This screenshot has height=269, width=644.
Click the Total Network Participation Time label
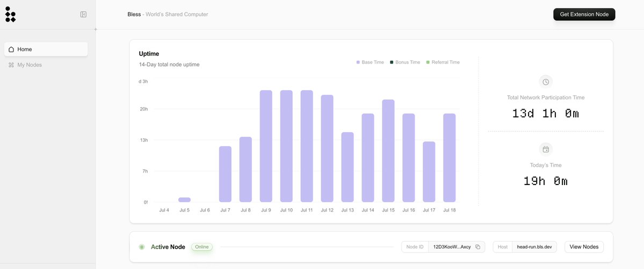545,97
